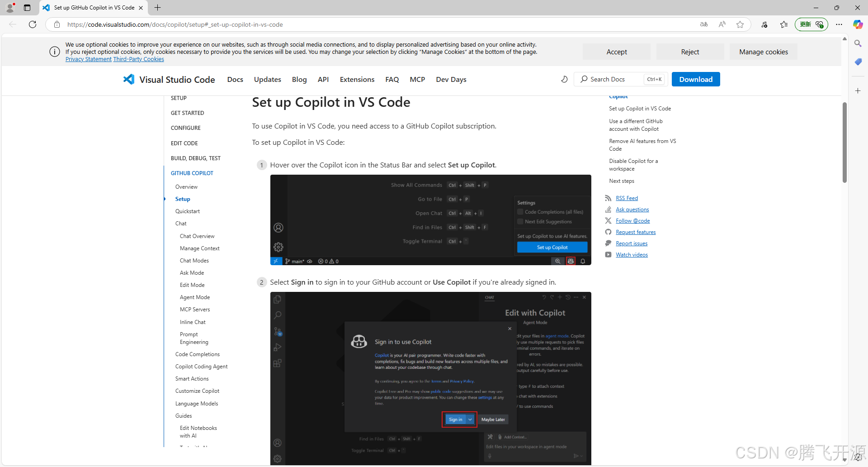Click the scrollbar up arrow
This screenshot has width=868, height=467.
click(x=844, y=39)
